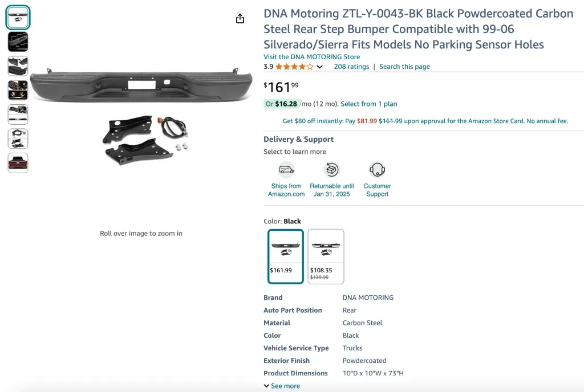Click the Search this page link
The image size is (584, 392).
pyautogui.click(x=404, y=67)
